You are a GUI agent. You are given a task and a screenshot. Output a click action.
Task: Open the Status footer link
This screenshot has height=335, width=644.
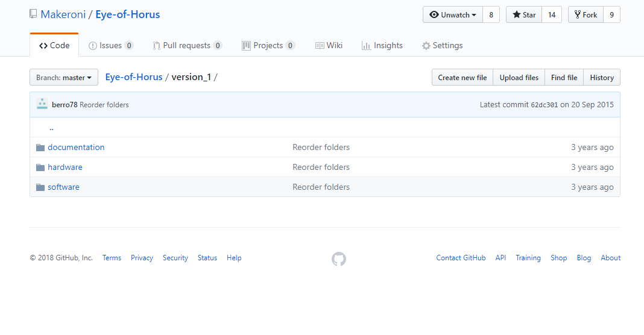pos(207,258)
